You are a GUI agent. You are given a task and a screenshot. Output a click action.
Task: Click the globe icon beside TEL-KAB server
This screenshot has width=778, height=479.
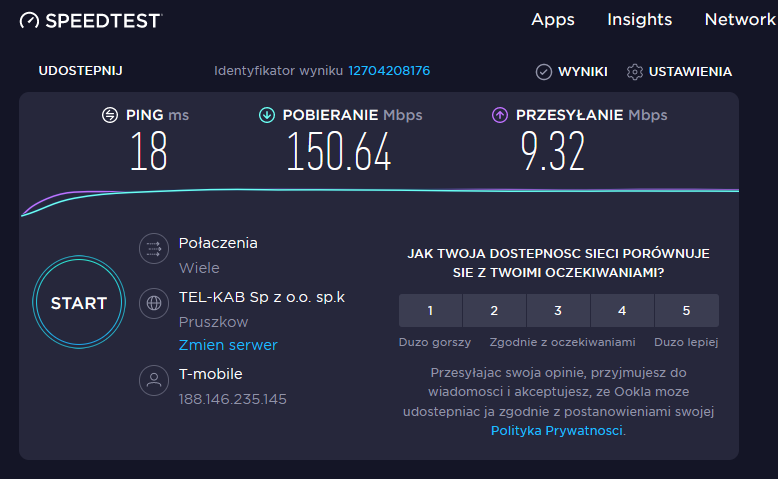click(154, 303)
